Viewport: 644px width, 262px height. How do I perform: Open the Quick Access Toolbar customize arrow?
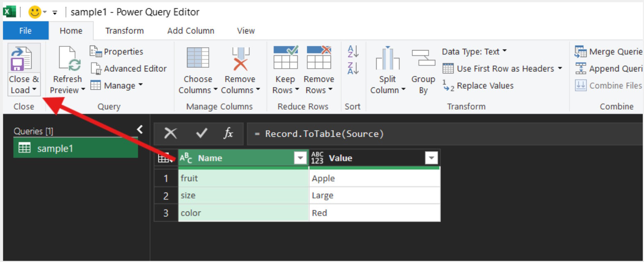click(55, 13)
